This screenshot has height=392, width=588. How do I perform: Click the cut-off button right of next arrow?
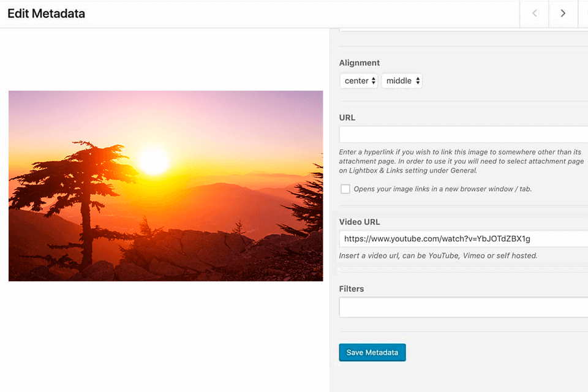(x=583, y=13)
